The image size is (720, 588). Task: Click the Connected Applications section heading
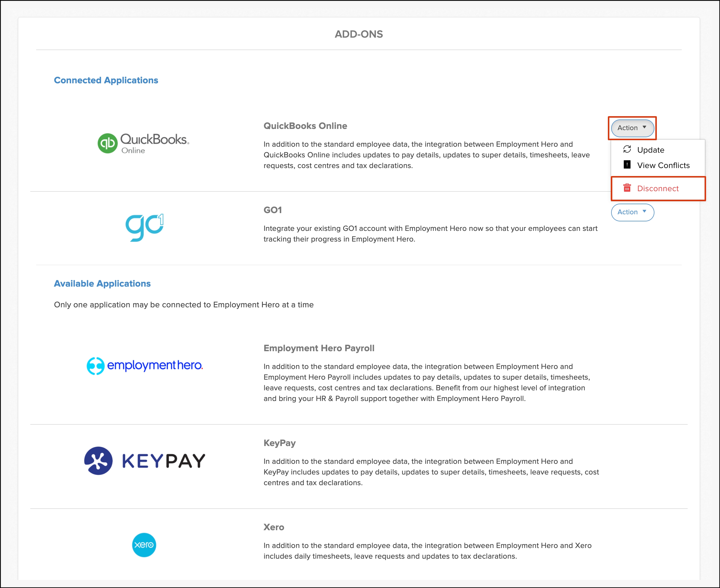pos(106,80)
